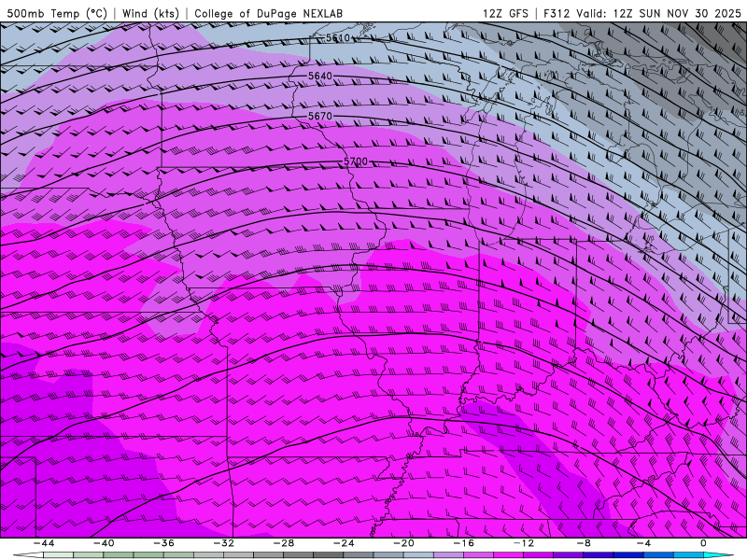747x560 pixels.
Task: Click the "F312" forecast hour label
Action: 557,13
